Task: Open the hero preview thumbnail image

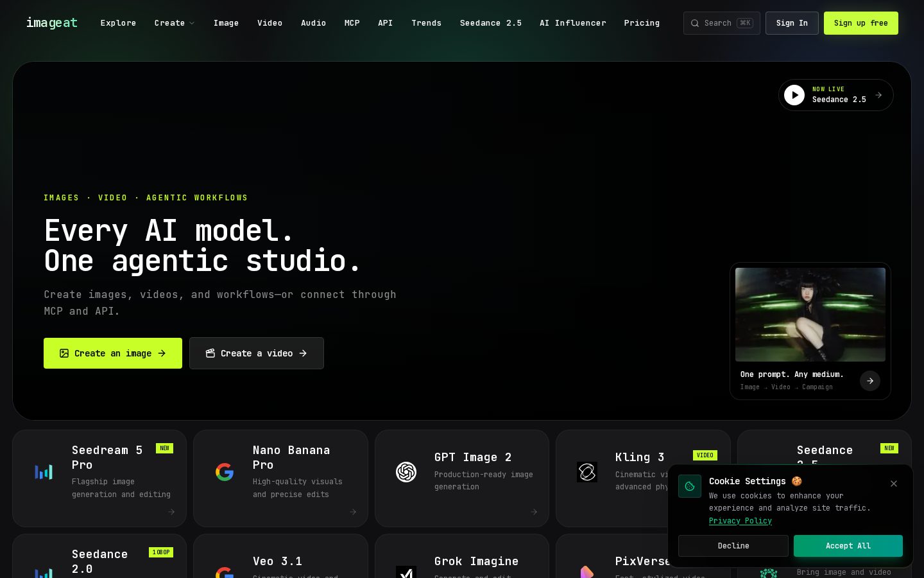Action: pos(810,315)
